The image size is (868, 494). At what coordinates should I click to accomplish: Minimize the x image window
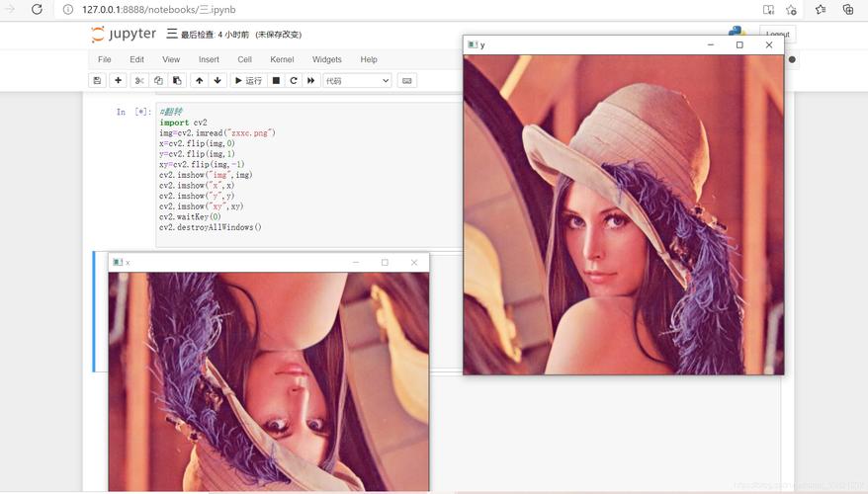pos(356,262)
